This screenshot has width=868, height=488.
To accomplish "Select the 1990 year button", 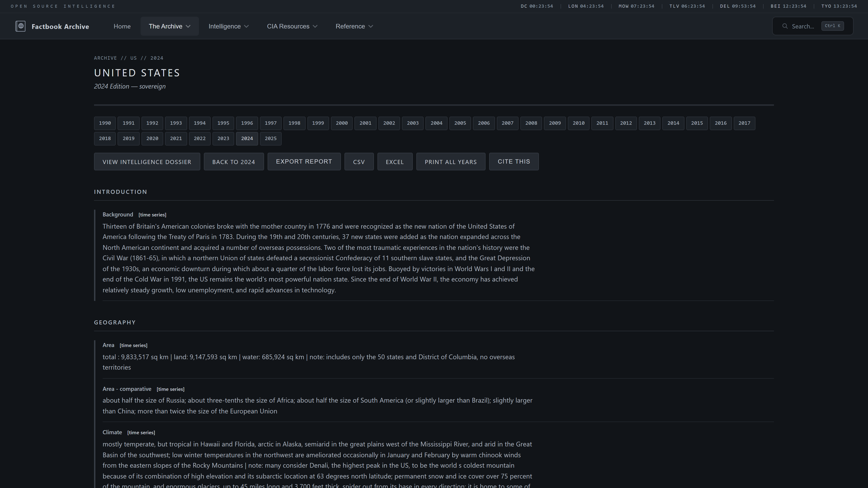I will [105, 123].
